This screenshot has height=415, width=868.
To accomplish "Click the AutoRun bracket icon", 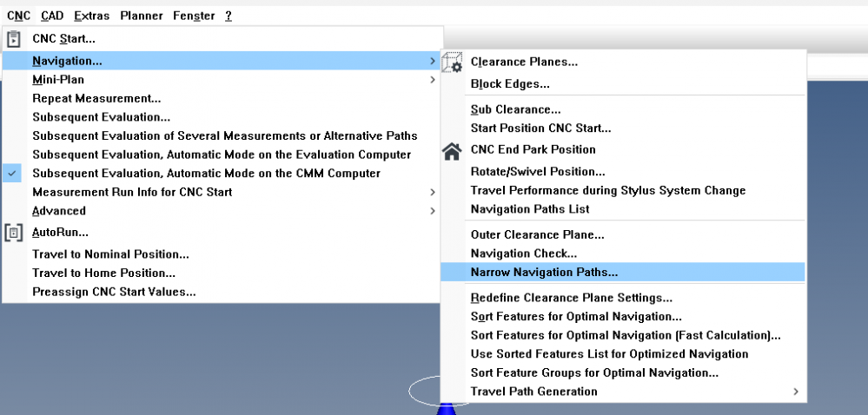I will tap(14, 233).
